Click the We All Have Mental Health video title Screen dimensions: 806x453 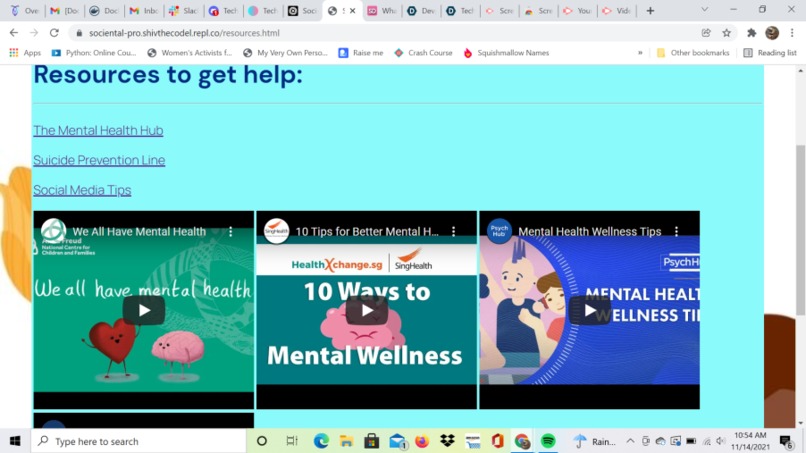click(139, 232)
